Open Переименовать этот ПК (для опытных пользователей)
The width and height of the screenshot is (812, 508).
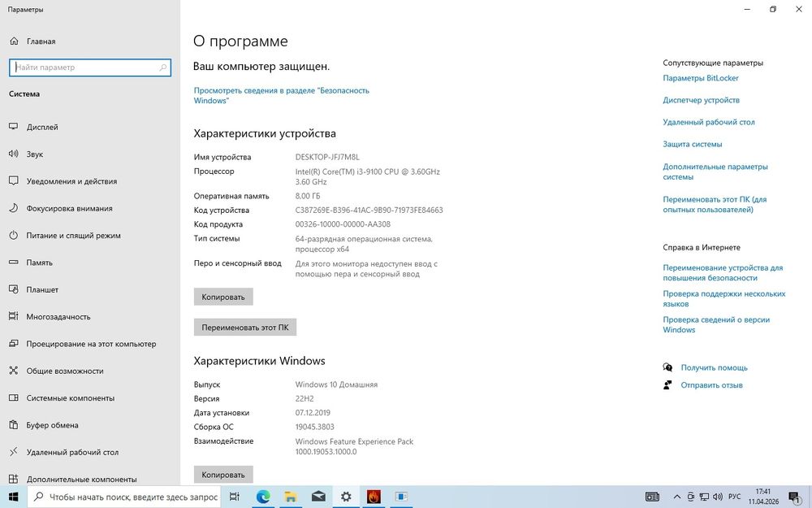pos(715,204)
